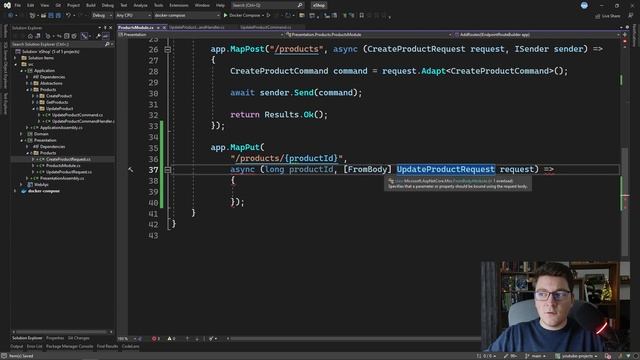Expand the GetProducts folder
This screenshot has width=640, height=360.
(x=33, y=102)
